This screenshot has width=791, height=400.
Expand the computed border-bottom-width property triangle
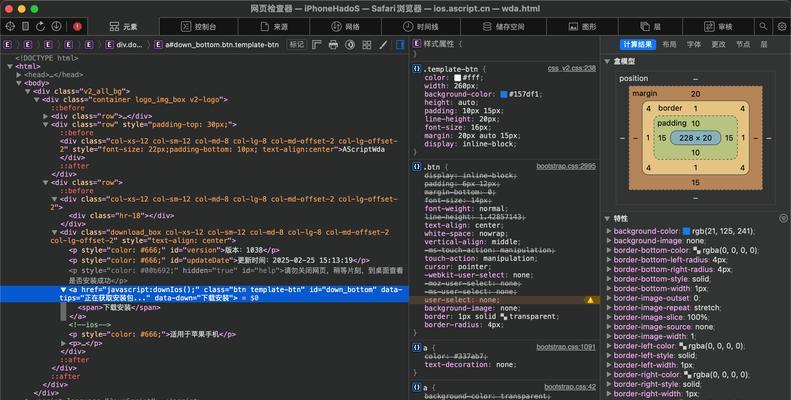tap(609, 289)
